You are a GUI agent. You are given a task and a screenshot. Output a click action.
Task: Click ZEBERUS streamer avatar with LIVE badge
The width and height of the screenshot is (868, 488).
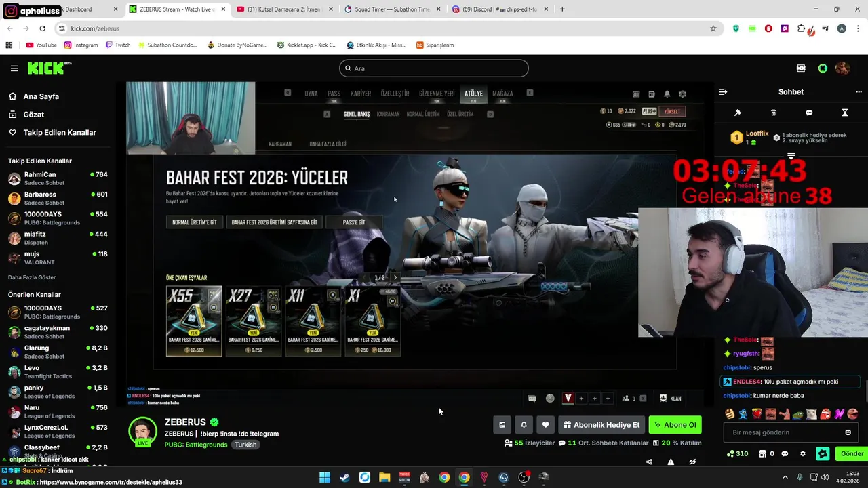pos(142,432)
